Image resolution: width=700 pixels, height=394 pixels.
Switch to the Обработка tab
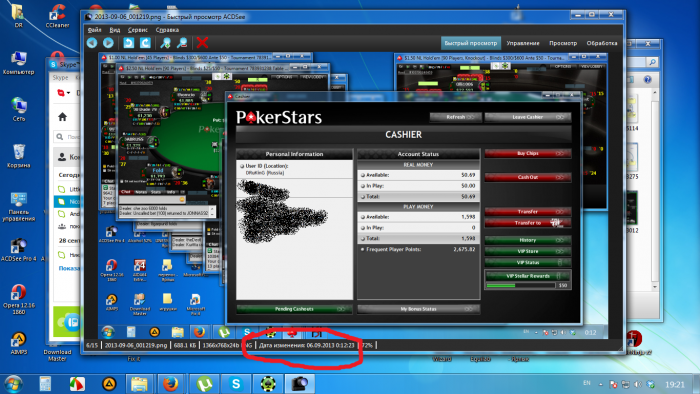point(602,43)
